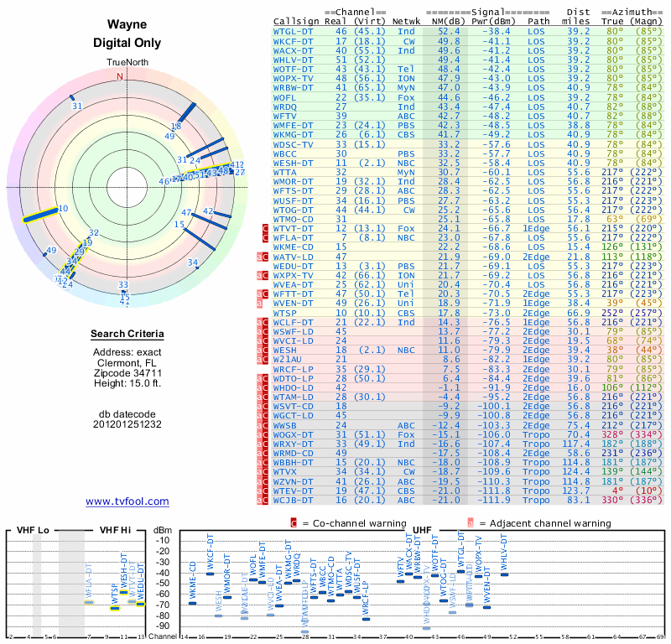Select WTGL-DT callsign in the table
This screenshot has width=671, height=644.
(x=293, y=32)
